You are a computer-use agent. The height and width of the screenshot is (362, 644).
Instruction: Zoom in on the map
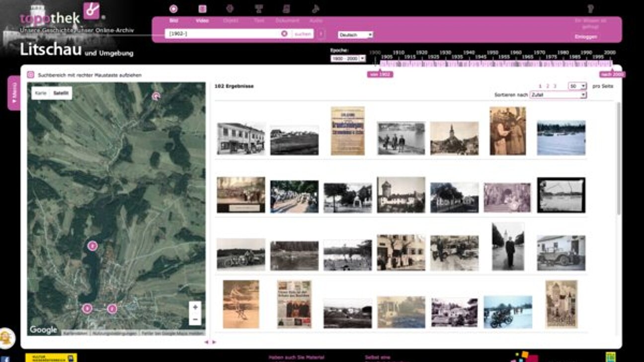click(195, 307)
